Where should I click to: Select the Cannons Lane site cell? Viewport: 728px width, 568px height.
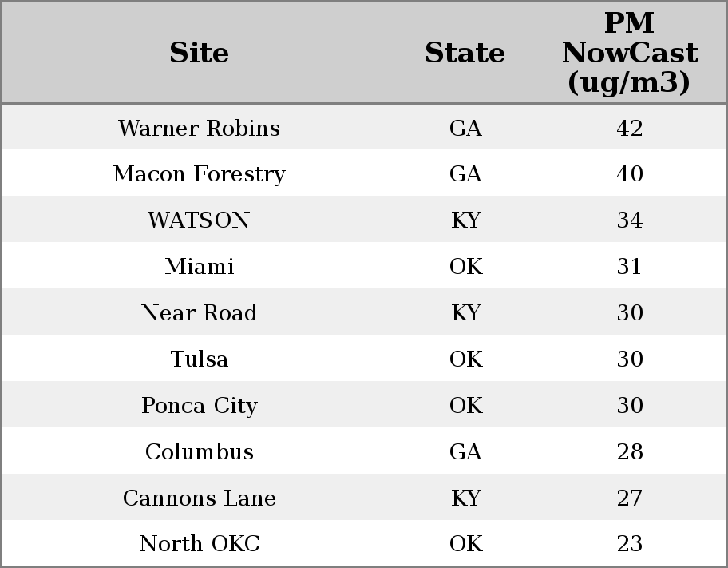199,498
